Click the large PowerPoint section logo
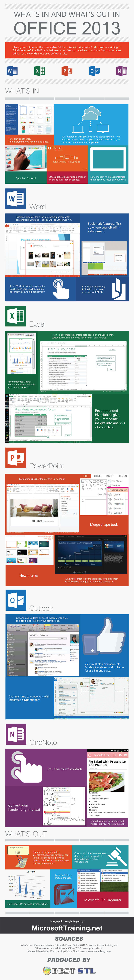The height and width of the screenshot is (980, 134). click(x=16, y=458)
